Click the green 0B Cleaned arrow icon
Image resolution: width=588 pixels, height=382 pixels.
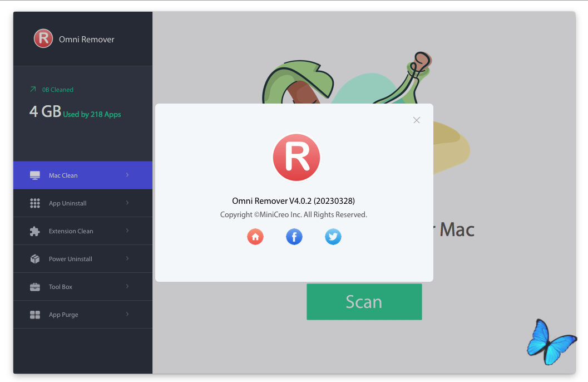coord(33,89)
